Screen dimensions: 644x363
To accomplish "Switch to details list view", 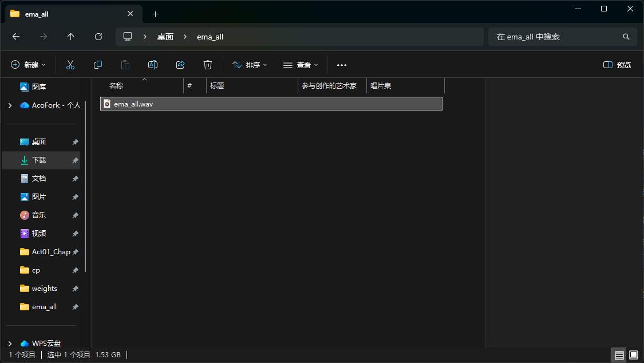I will pos(619,356).
